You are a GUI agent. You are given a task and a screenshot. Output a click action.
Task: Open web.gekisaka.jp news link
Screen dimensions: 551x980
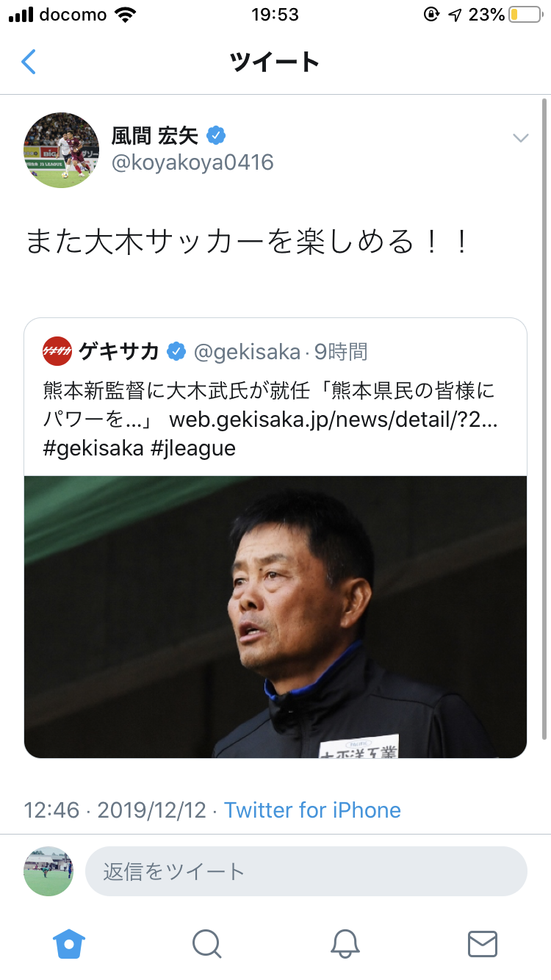click(x=334, y=419)
